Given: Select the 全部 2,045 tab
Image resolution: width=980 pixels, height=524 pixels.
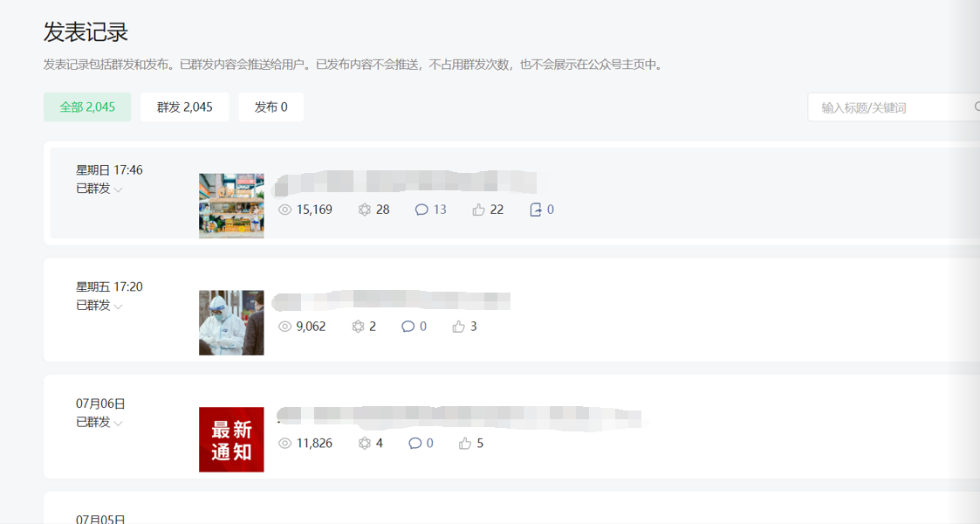Looking at the screenshot, I should click(x=87, y=107).
